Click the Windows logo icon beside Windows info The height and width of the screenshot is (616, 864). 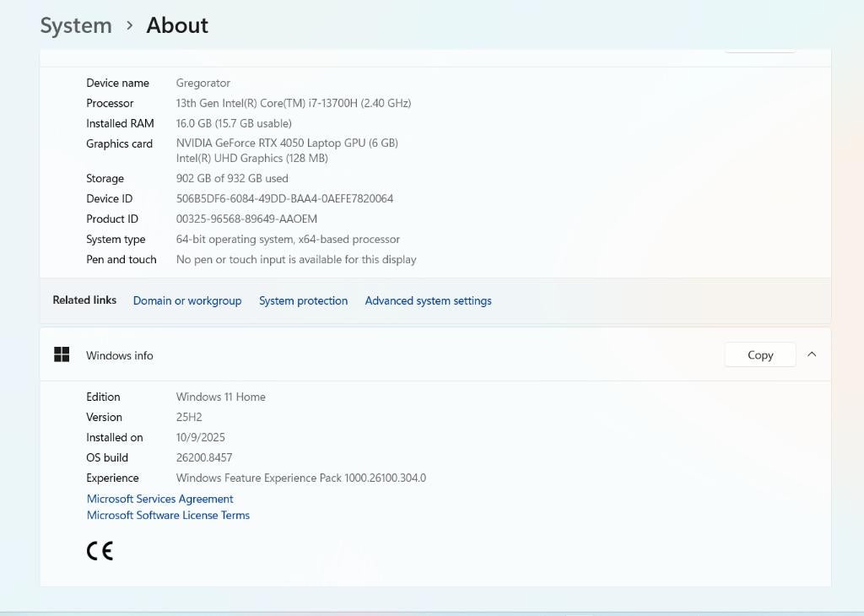click(x=62, y=354)
